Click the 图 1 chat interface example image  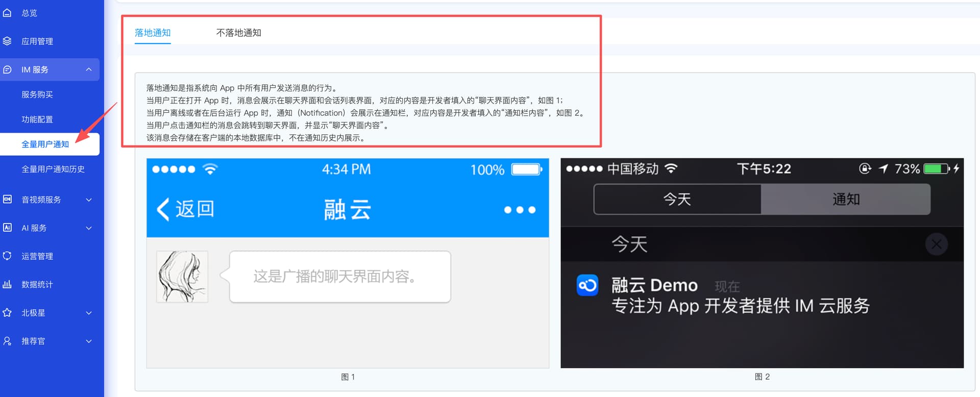click(348, 263)
